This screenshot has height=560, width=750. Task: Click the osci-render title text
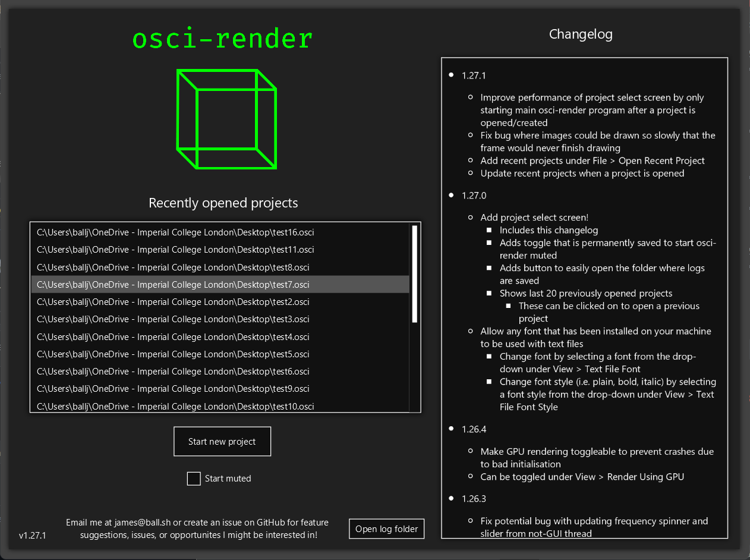(222, 39)
